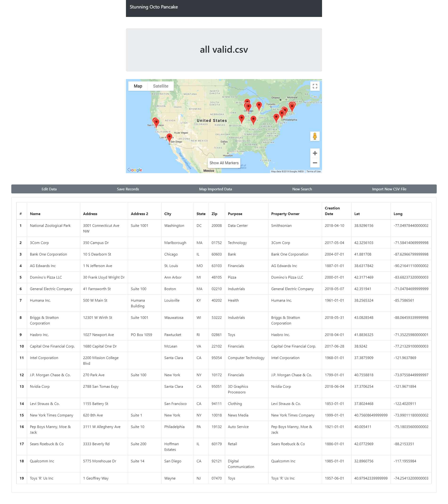This screenshot has width=448, height=504.
Task: Start a New Search
Action: pos(302,189)
